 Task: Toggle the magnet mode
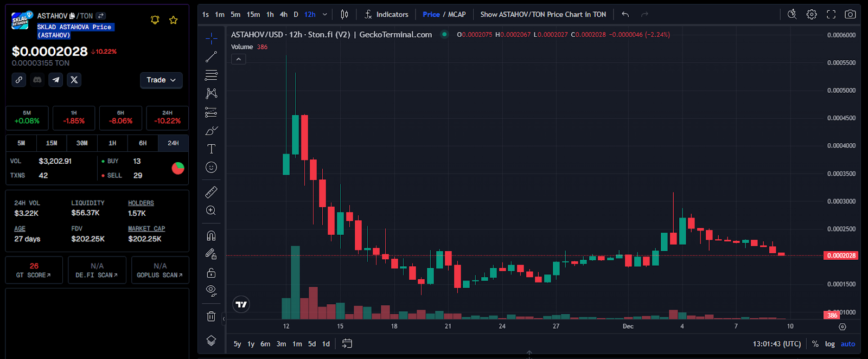click(212, 235)
